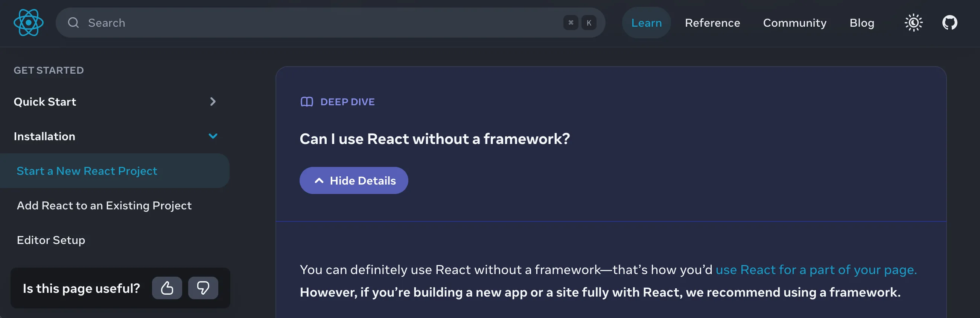Click the GET STARTED section label

click(x=49, y=70)
